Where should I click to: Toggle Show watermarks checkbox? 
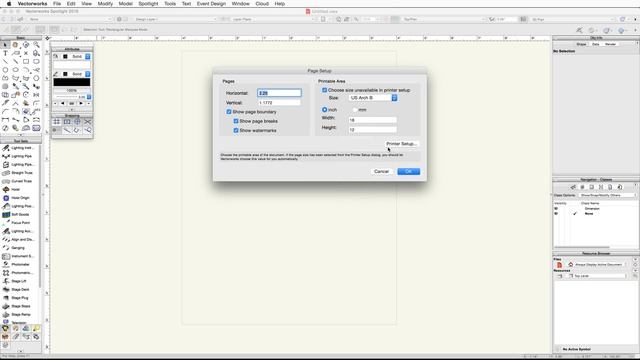(236, 131)
